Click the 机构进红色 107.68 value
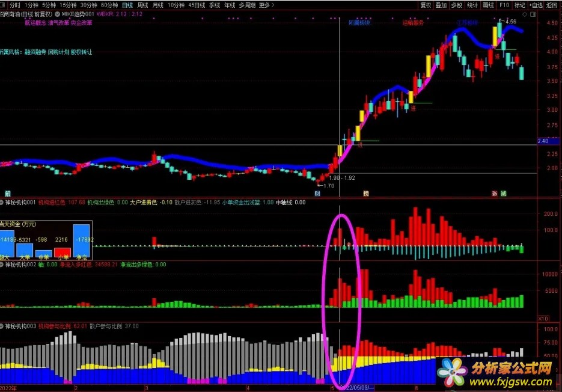This screenshot has height=392, width=562. tap(62, 203)
